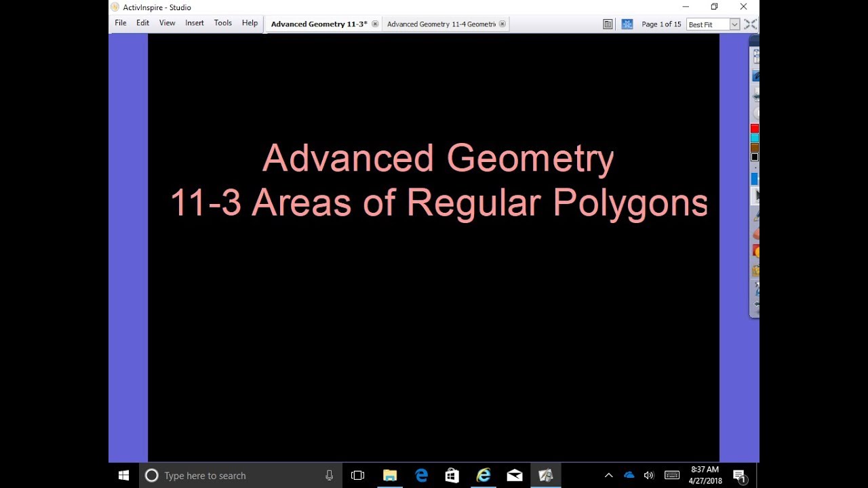Open the Action Center notifications icon
Image resolution: width=868 pixels, height=488 pixels.
740,476
